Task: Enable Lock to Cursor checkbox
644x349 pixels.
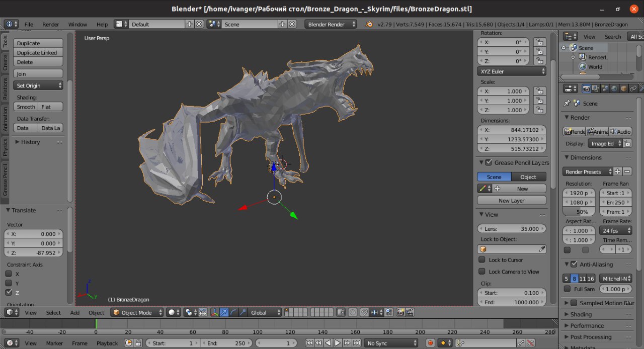Action: tap(482, 259)
